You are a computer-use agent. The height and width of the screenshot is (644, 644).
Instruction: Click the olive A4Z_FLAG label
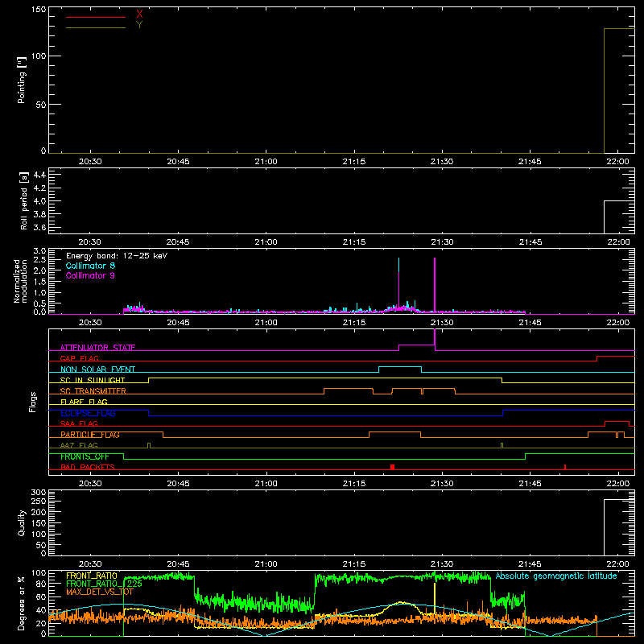pos(79,445)
